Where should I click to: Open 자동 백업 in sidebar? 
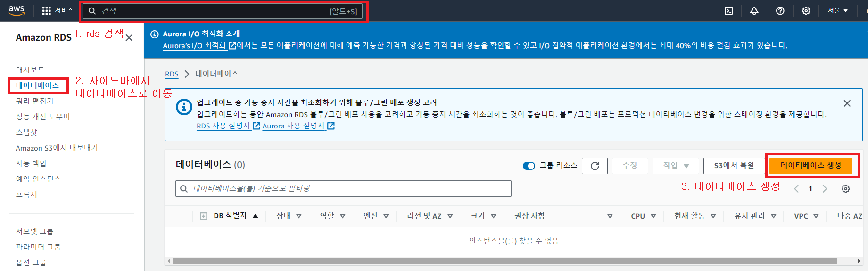coord(31,163)
